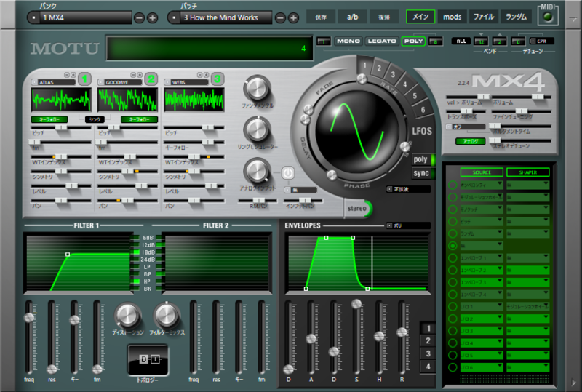Select the modulation radio for エンベロープ 1
Image resolution: width=582 pixels, height=392 pixels.
pos(453,258)
